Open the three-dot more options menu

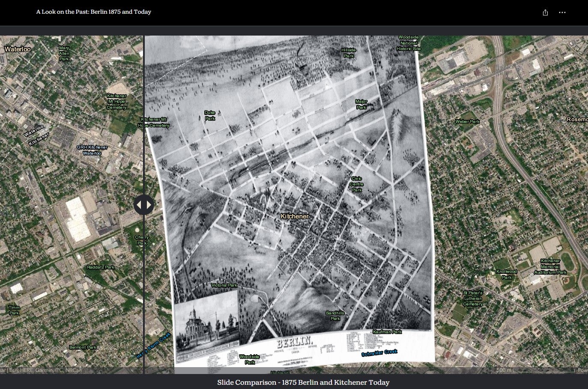(562, 12)
